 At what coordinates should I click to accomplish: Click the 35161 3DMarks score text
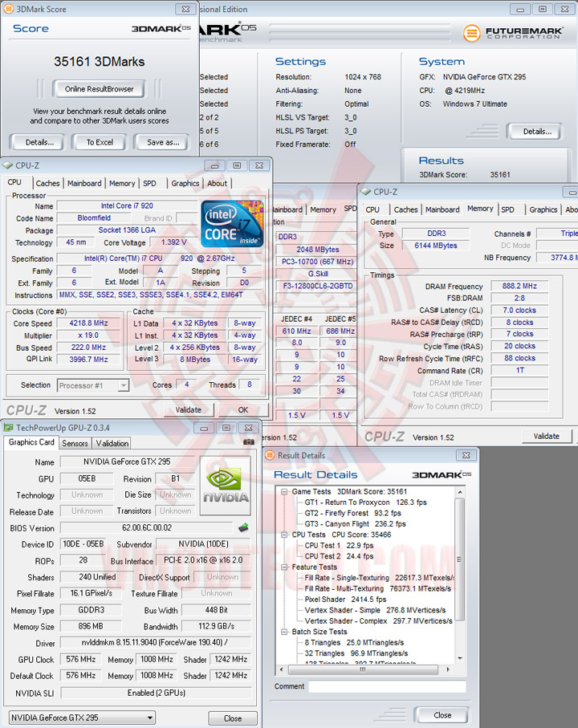click(100, 62)
